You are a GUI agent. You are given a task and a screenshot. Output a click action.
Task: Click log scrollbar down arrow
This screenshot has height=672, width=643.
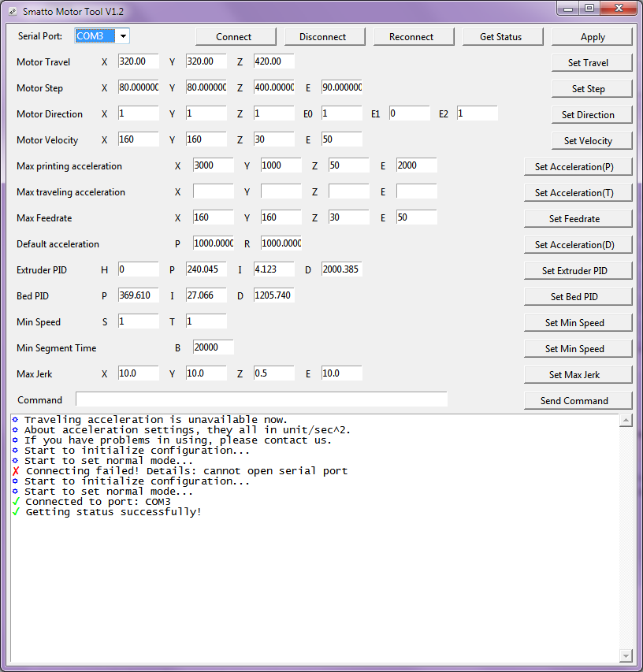626,655
